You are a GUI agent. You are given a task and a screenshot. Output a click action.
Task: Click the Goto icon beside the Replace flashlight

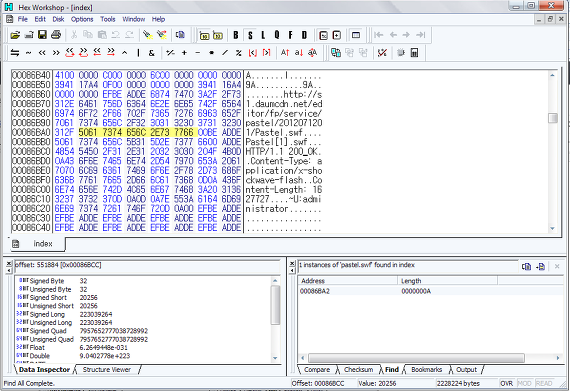pos(180,35)
